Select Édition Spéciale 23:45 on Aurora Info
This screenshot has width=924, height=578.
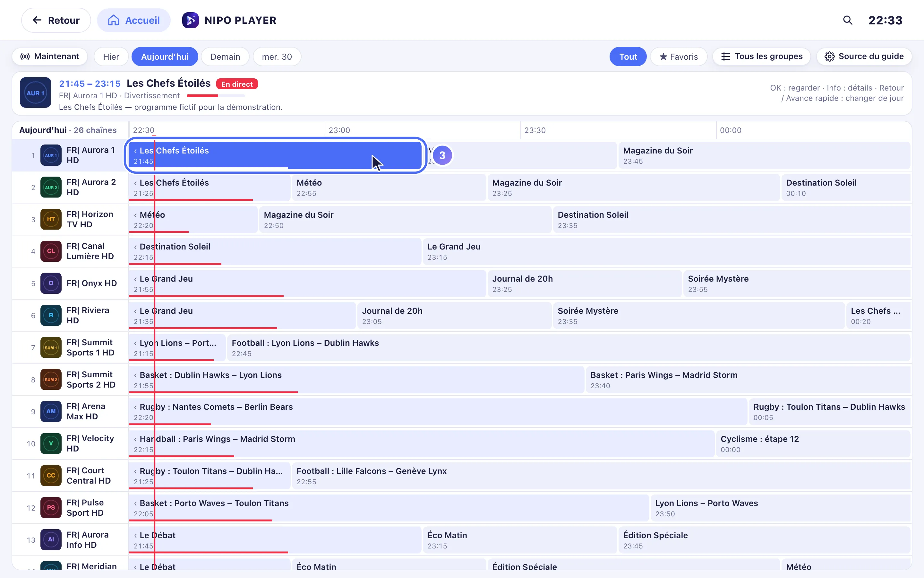(x=765, y=540)
